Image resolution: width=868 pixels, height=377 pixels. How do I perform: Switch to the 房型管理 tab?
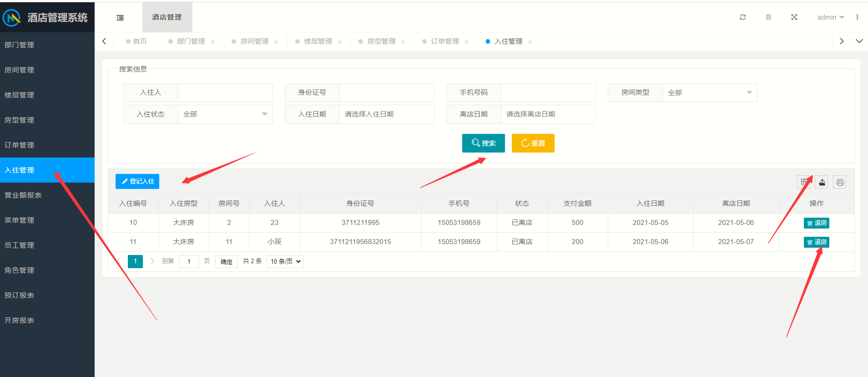pos(381,41)
